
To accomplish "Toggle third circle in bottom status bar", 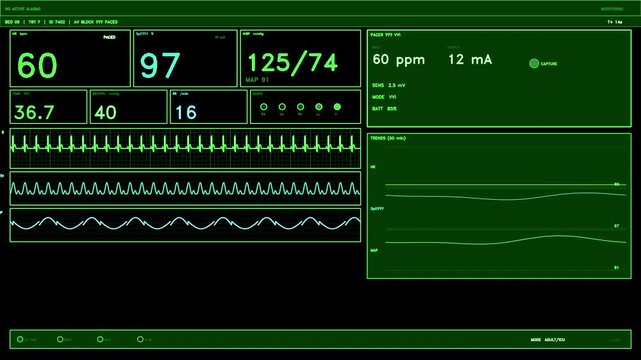I will pos(100,339).
